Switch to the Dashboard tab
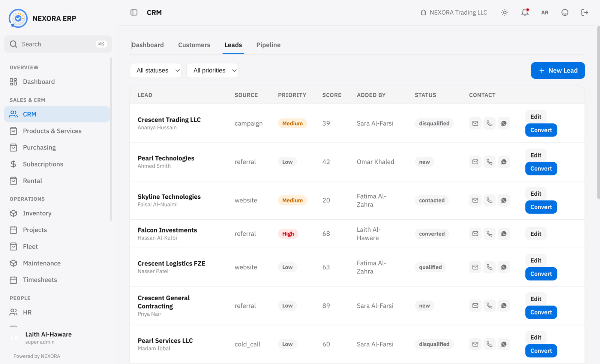The height and width of the screenshot is (364, 600). (x=148, y=45)
